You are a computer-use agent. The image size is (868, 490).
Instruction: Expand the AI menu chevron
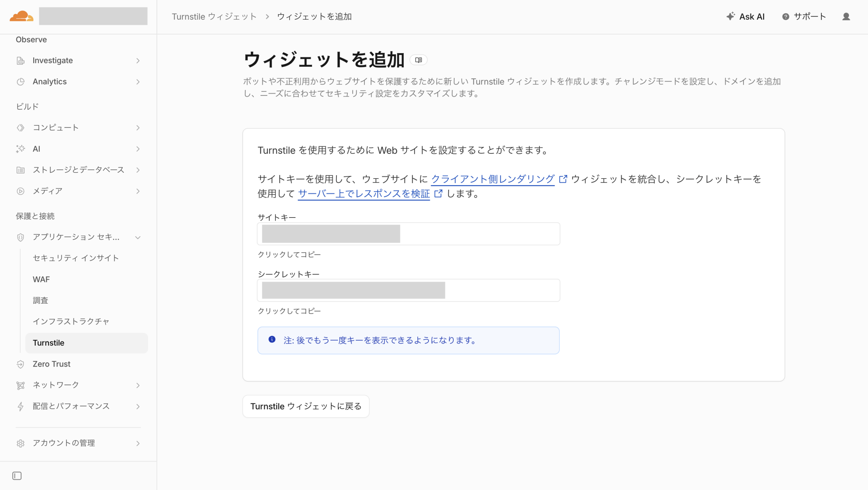pos(138,149)
